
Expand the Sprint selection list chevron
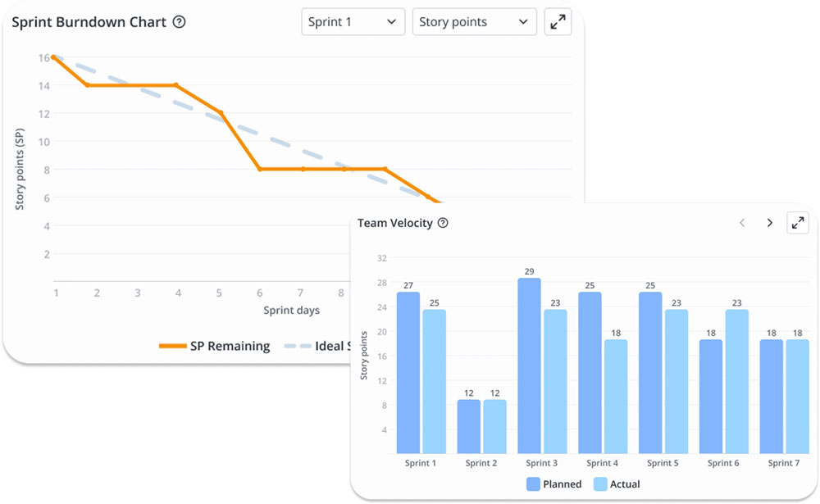pyautogui.click(x=391, y=22)
